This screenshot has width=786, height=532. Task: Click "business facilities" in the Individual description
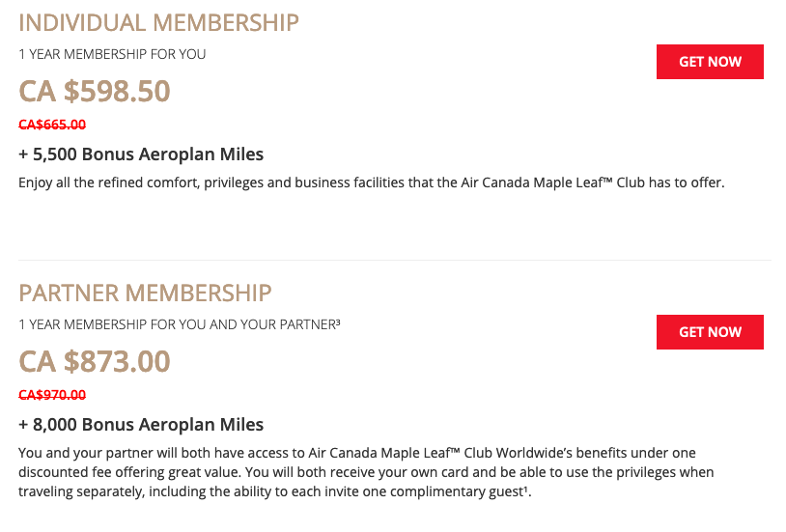tap(388, 182)
